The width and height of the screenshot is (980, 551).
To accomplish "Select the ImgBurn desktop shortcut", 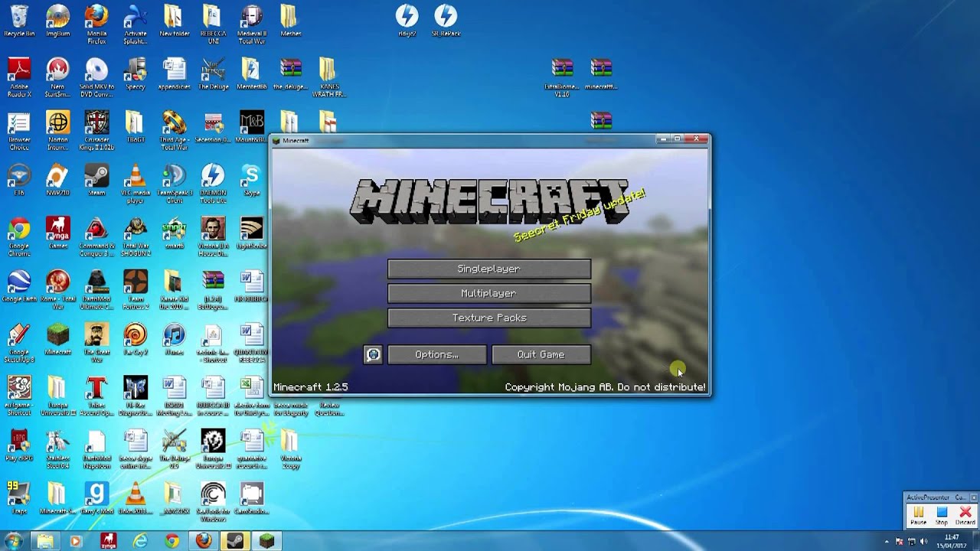I will 57,21.
